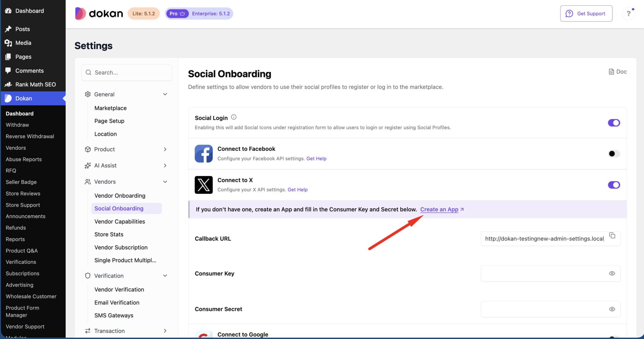644x339 pixels.
Task: Click the Create an App external arrow icon
Action: pyautogui.click(x=462, y=209)
